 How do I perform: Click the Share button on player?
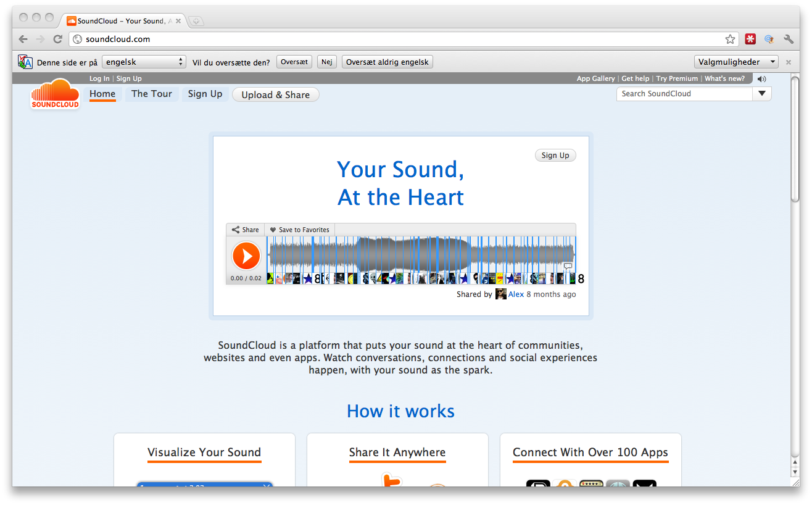pos(245,230)
